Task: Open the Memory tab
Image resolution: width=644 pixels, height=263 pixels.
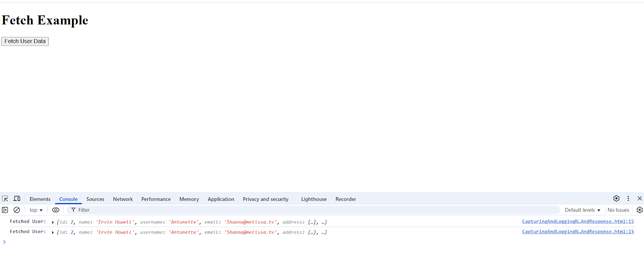Action: pos(189,199)
